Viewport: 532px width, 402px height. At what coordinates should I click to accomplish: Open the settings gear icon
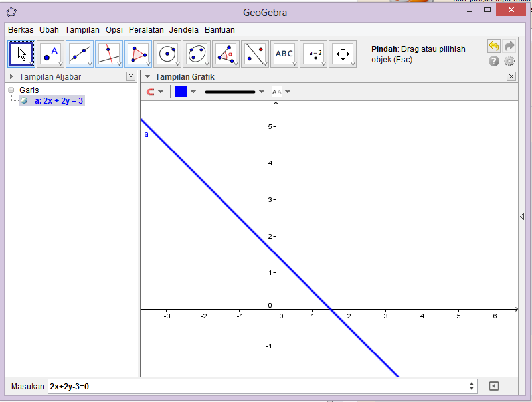click(509, 61)
